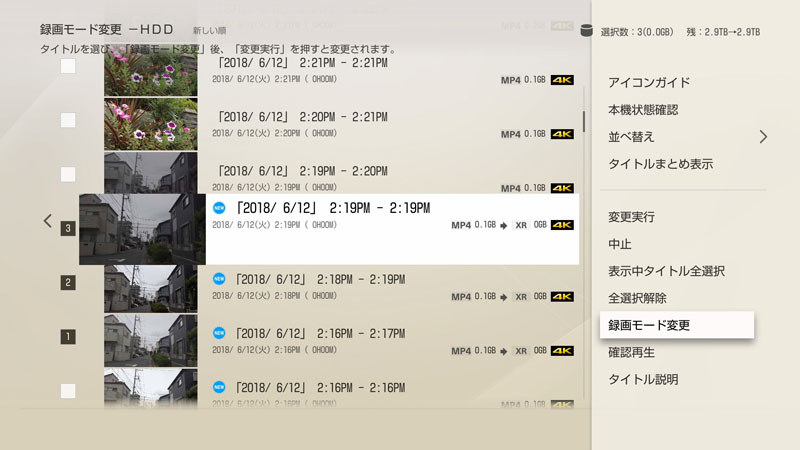The width and height of the screenshot is (800, 450).
Task: Tick the checkbox for the 2:16PM - 2:16PM title
Action: 68,391
